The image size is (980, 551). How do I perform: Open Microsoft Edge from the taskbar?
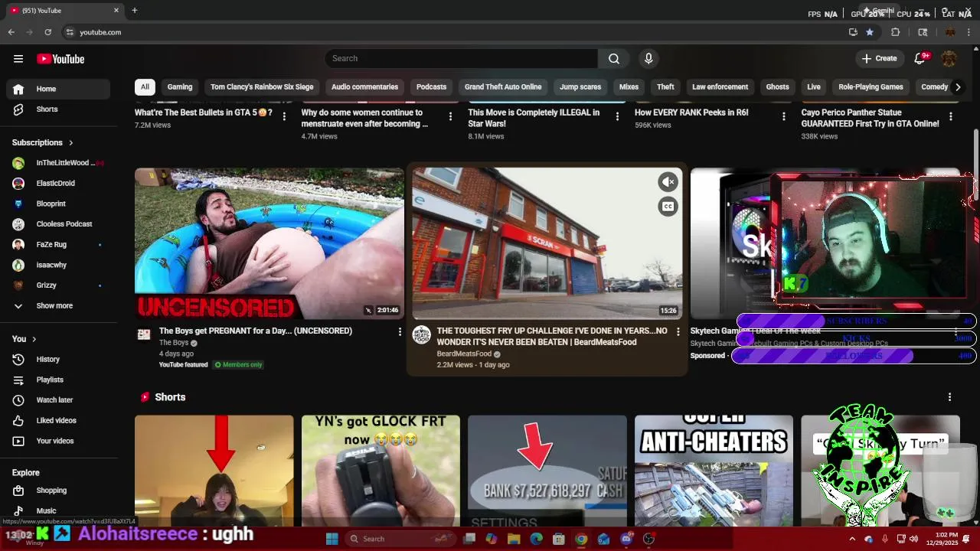coord(537,539)
